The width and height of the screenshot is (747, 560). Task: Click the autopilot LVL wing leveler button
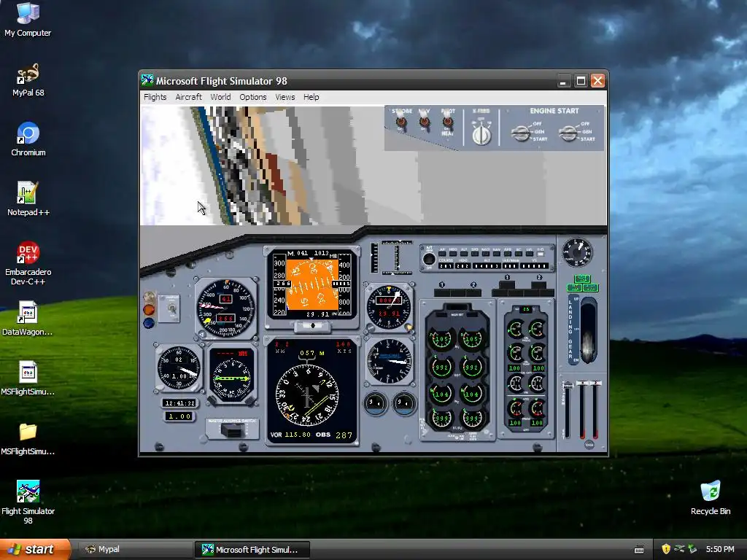click(530, 254)
